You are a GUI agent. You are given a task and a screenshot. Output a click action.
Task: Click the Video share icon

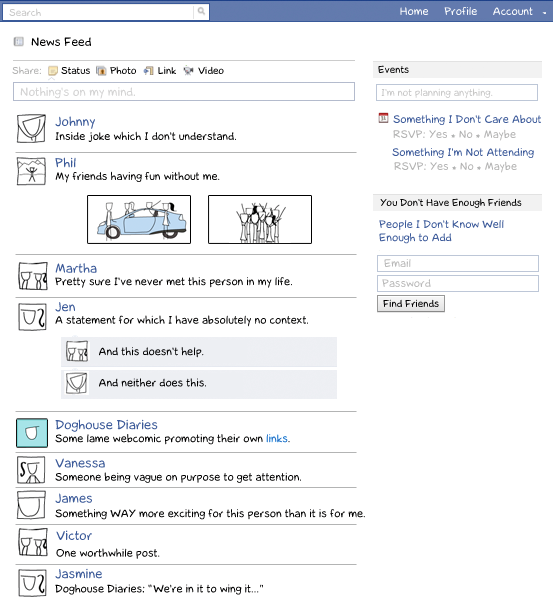coord(188,70)
